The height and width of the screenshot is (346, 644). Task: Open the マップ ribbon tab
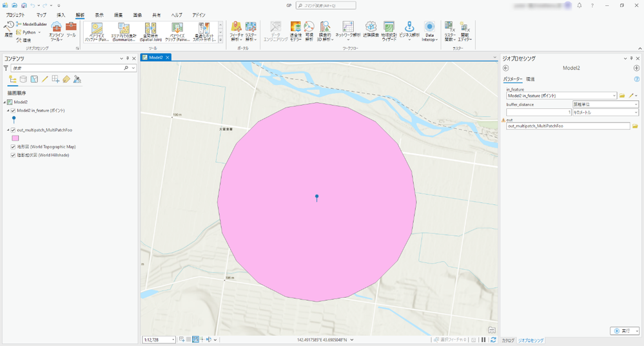pos(41,14)
